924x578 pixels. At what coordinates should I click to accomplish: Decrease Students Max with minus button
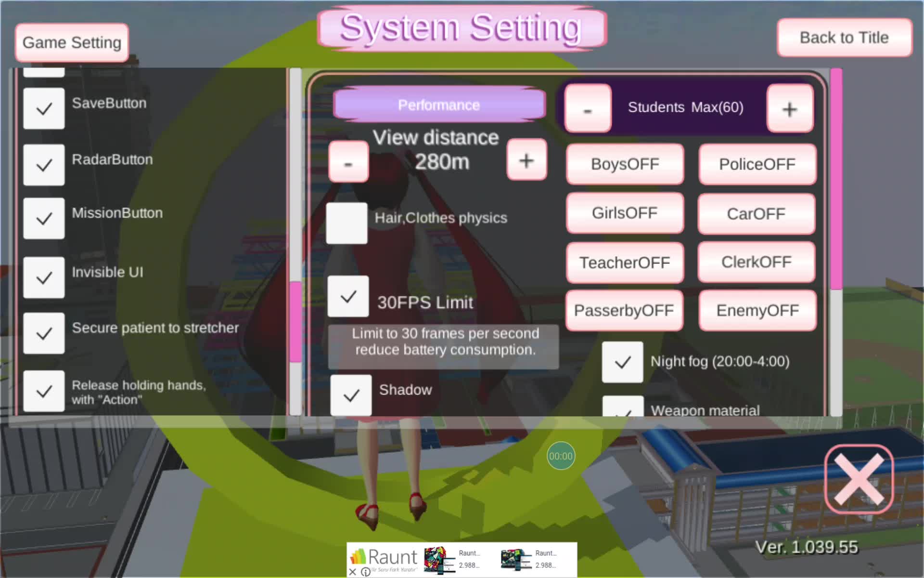pos(588,108)
